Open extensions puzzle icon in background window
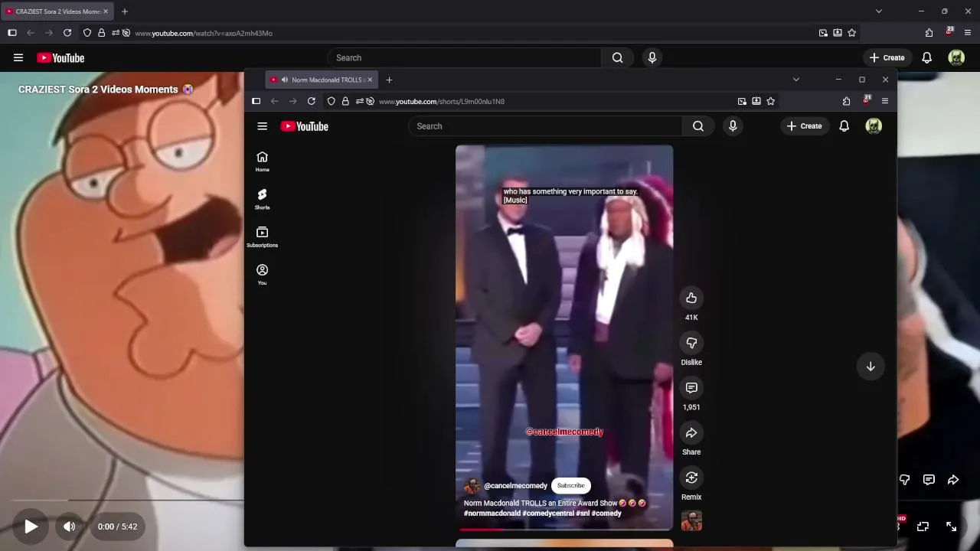980x551 pixels. (929, 33)
